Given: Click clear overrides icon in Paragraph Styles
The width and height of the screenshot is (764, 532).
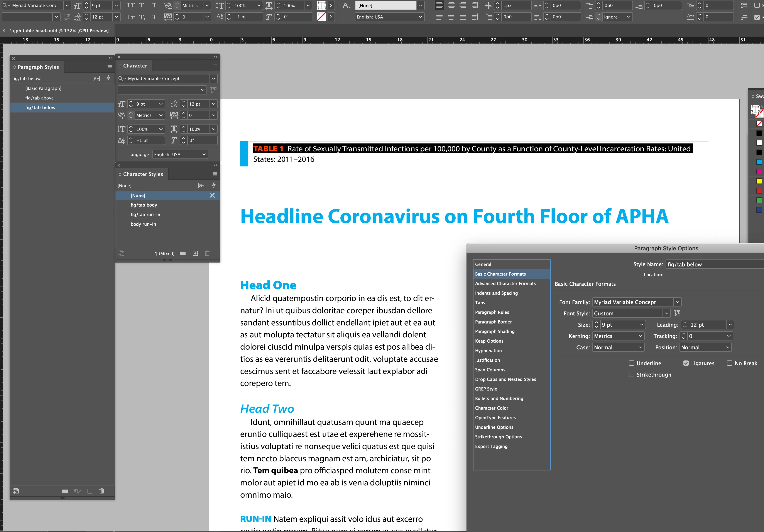Looking at the screenshot, I should tap(78, 491).
